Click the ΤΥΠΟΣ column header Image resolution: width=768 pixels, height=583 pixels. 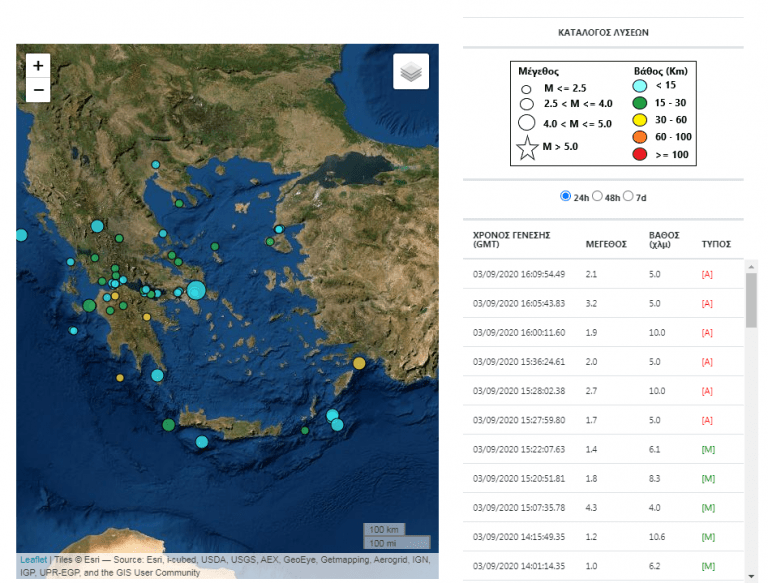[x=716, y=244]
